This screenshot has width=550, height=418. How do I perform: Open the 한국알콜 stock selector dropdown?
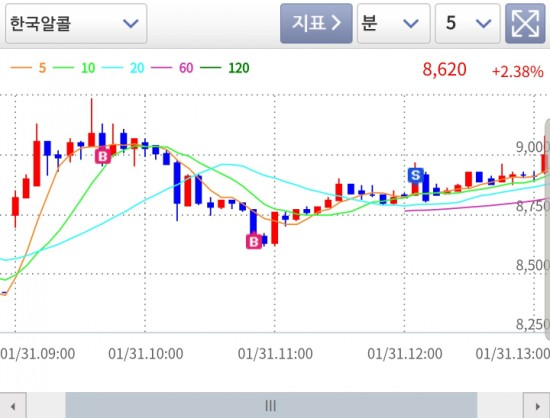pos(76,23)
